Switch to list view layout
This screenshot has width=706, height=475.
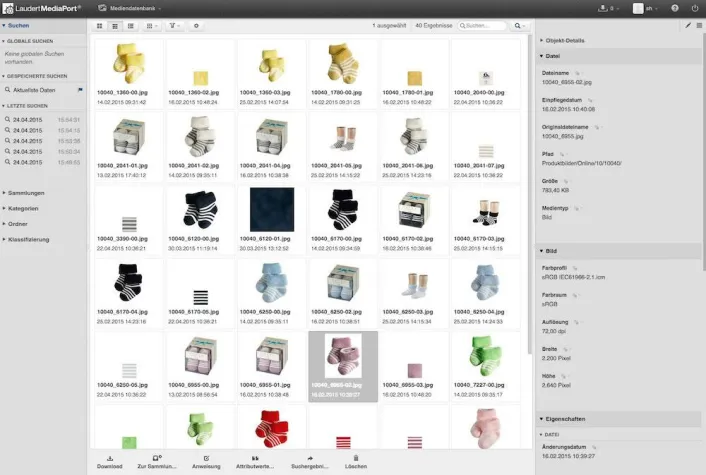click(x=116, y=25)
